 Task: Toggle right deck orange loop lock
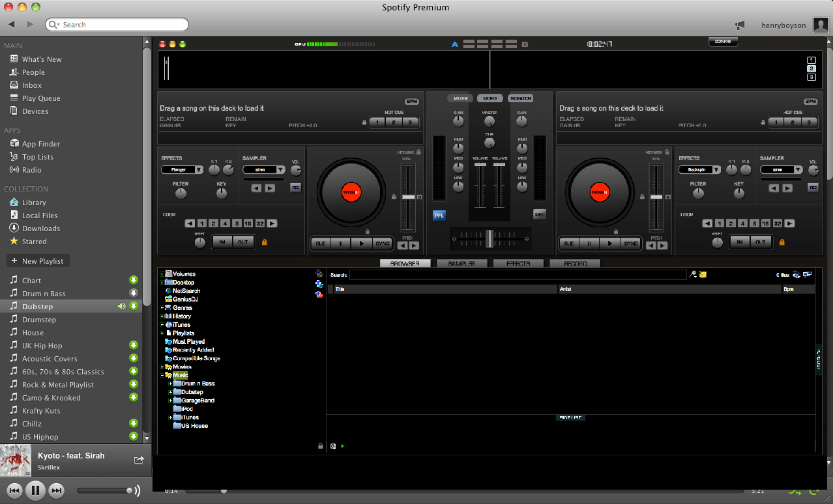[782, 242]
